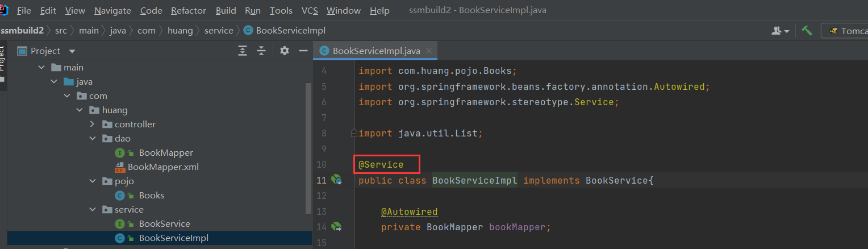This screenshot has width=868, height=249.
Task: Open the VCS menu
Action: (310, 10)
